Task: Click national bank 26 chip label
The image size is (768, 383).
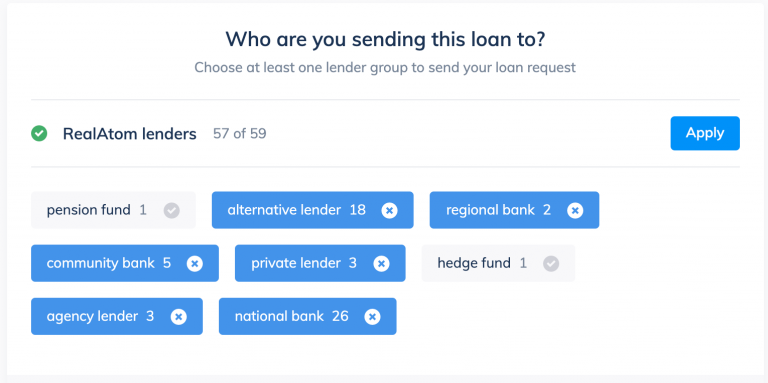Action: pos(291,316)
